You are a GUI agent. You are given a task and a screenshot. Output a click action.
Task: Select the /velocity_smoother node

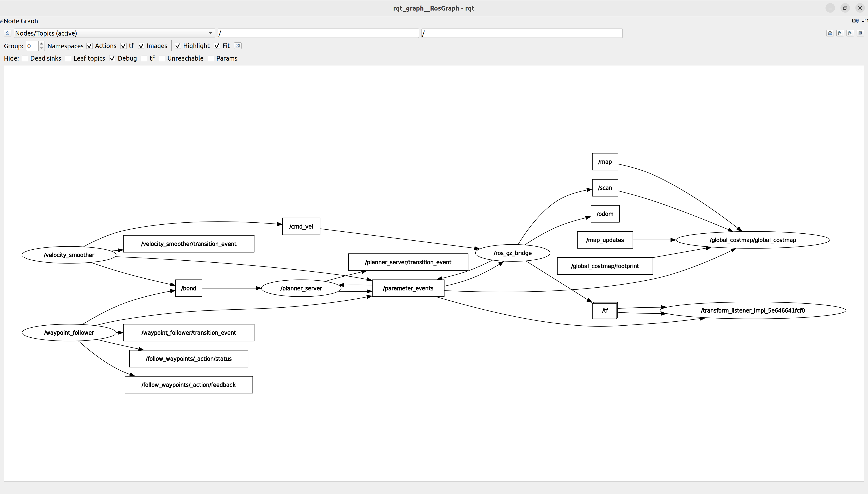pos(69,255)
